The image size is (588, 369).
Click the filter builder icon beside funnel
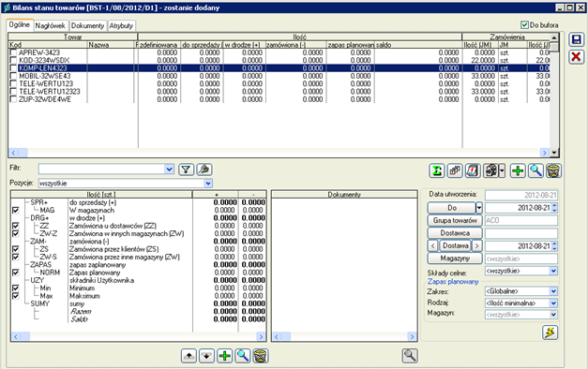204,170
